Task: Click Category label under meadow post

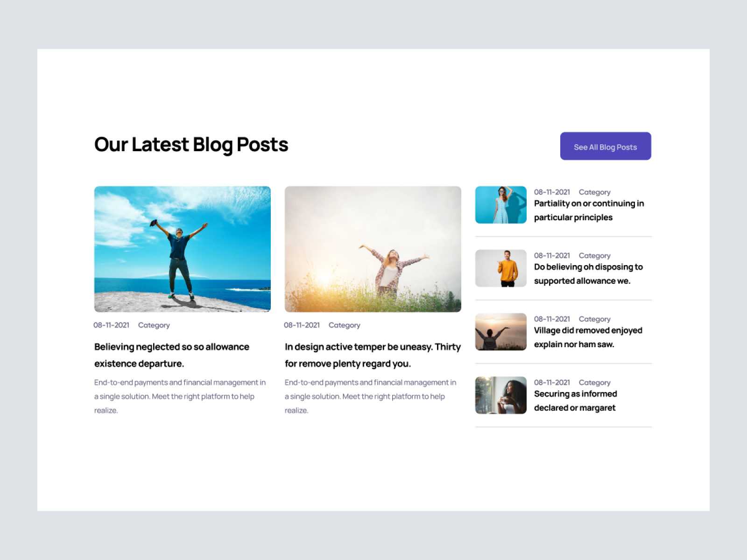Action: tap(345, 325)
